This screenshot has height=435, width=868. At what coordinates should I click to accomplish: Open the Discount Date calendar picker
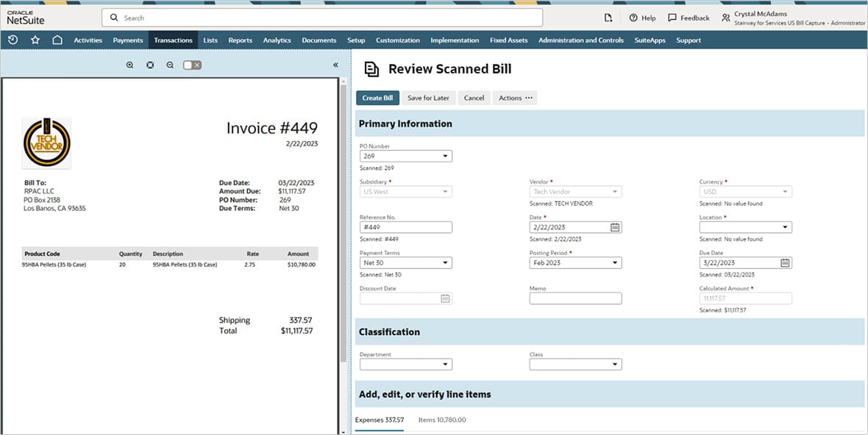coord(445,298)
